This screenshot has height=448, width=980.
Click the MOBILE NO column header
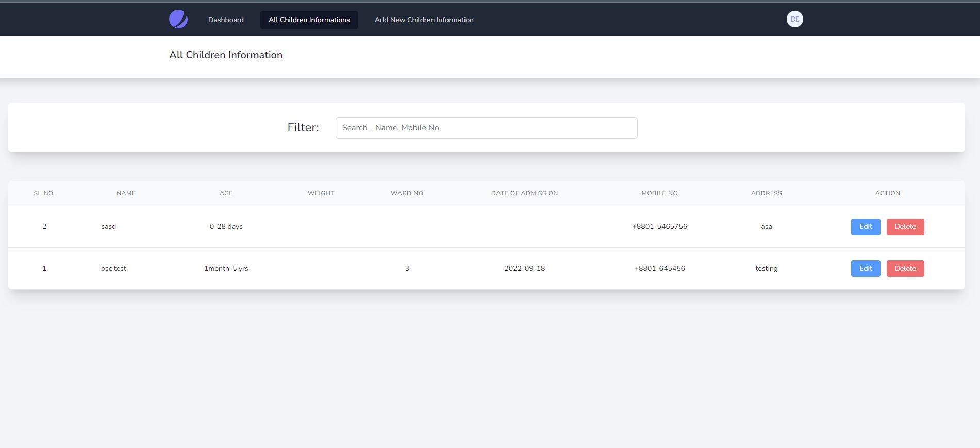coord(659,193)
